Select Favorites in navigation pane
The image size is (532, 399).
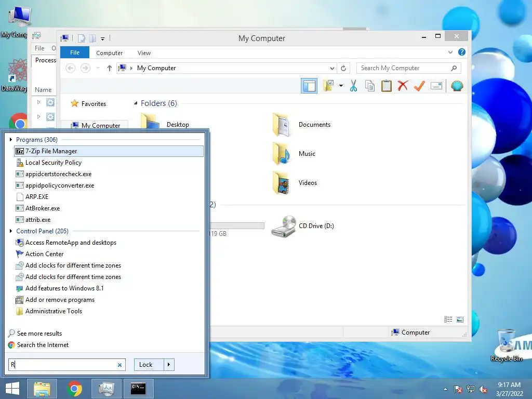click(88, 104)
